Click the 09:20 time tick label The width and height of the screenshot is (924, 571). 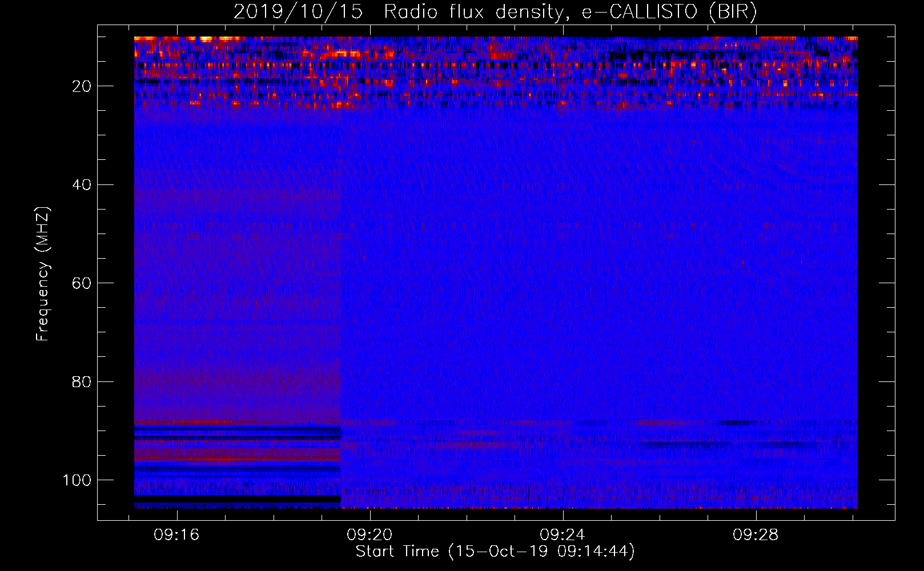369,535
